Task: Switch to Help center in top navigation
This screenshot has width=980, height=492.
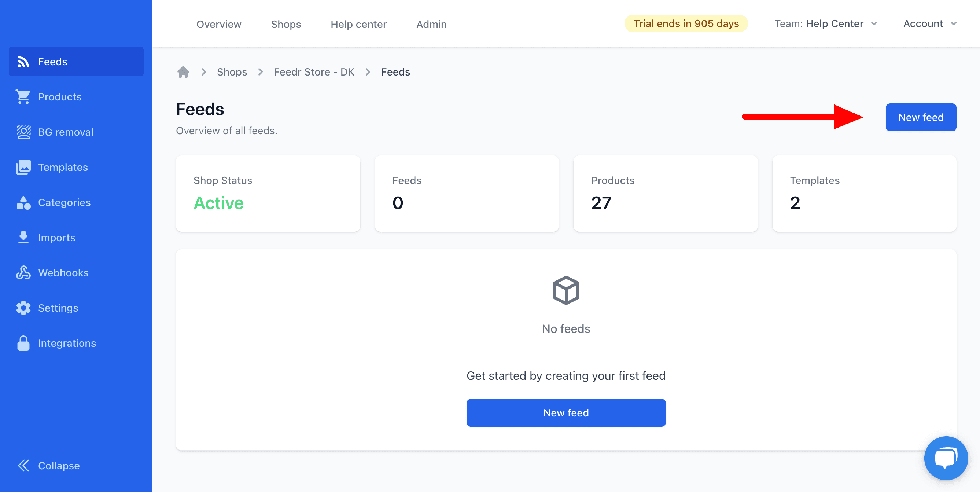Action: pos(358,24)
